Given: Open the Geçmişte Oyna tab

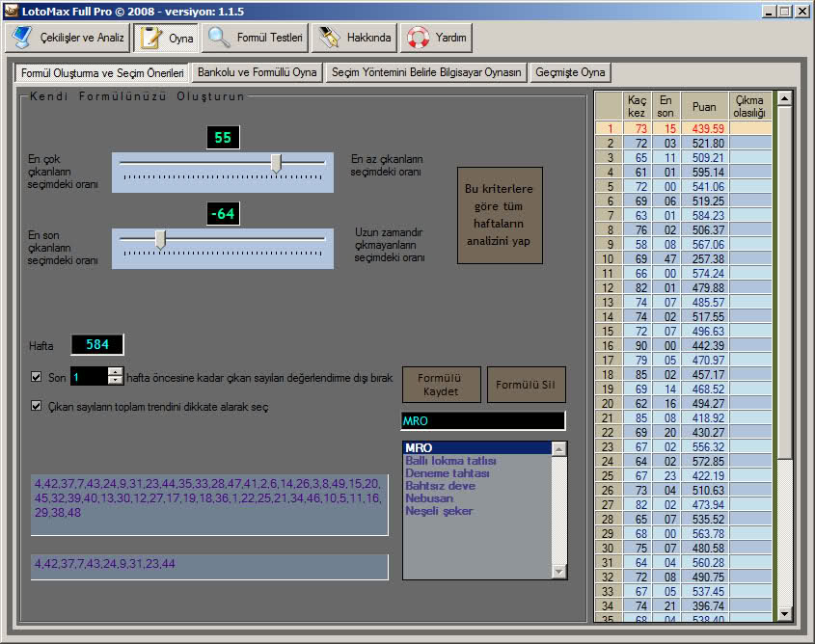Looking at the screenshot, I should [570, 72].
